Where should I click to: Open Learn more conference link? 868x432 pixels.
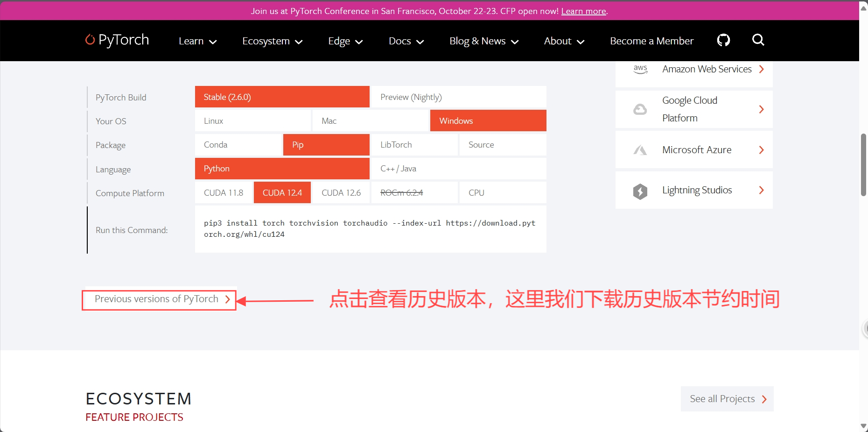pos(583,11)
